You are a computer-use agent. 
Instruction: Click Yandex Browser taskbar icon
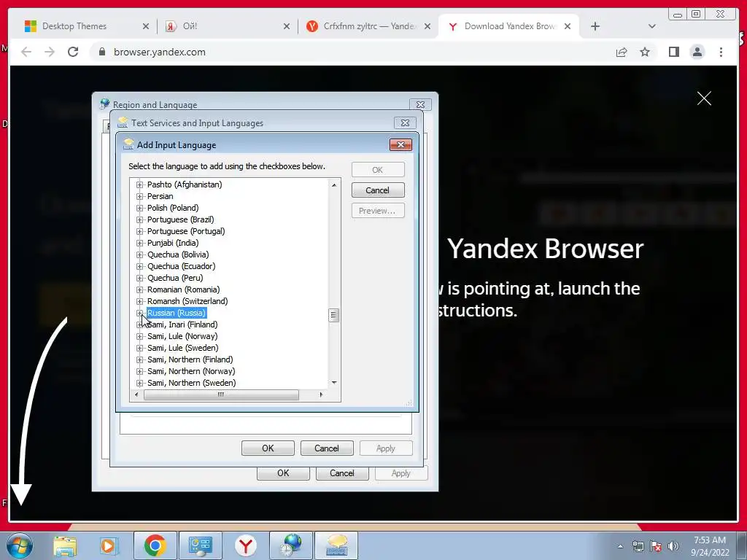pos(245,545)
